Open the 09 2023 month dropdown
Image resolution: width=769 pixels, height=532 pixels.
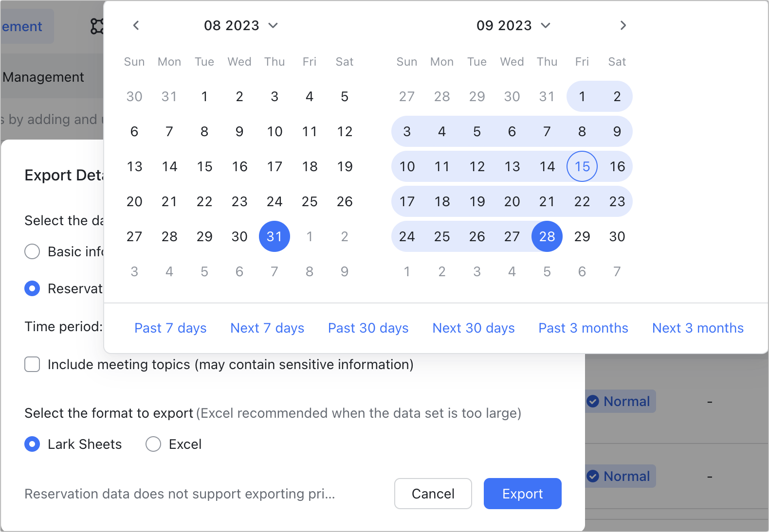[x=513, y=25]
